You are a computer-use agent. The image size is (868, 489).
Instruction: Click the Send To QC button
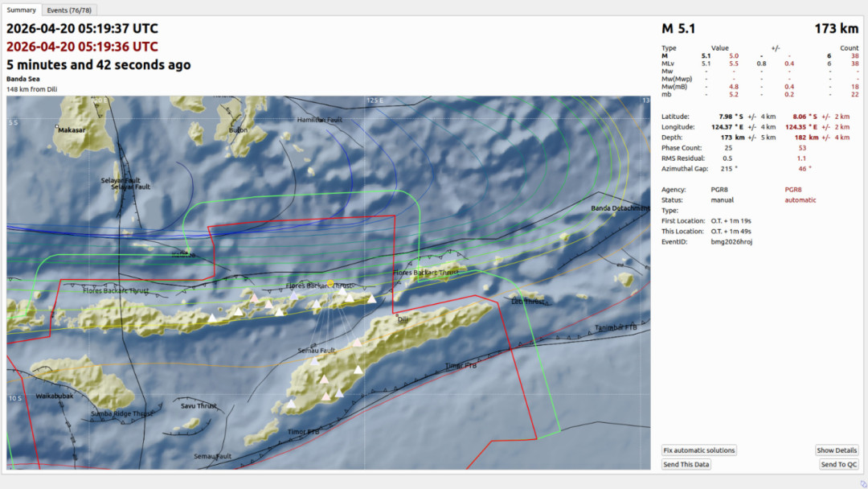point(838,464)
